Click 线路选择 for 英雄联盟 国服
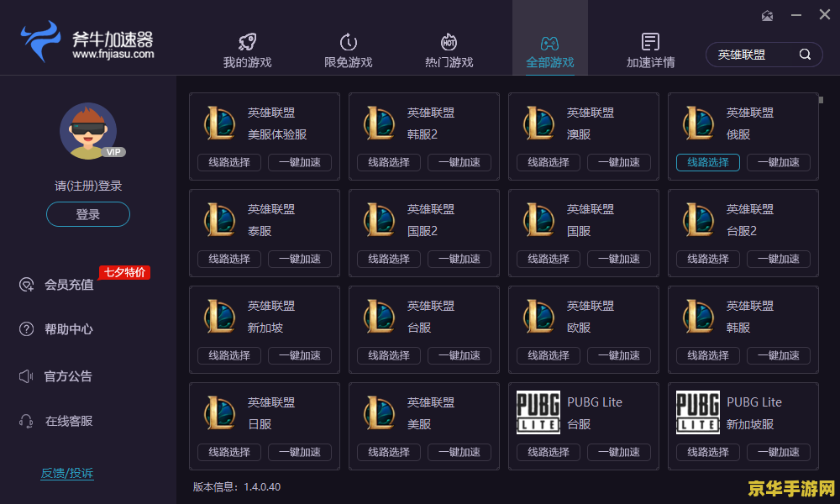Viewport: 840px width, 504px height. click(549, 259)
